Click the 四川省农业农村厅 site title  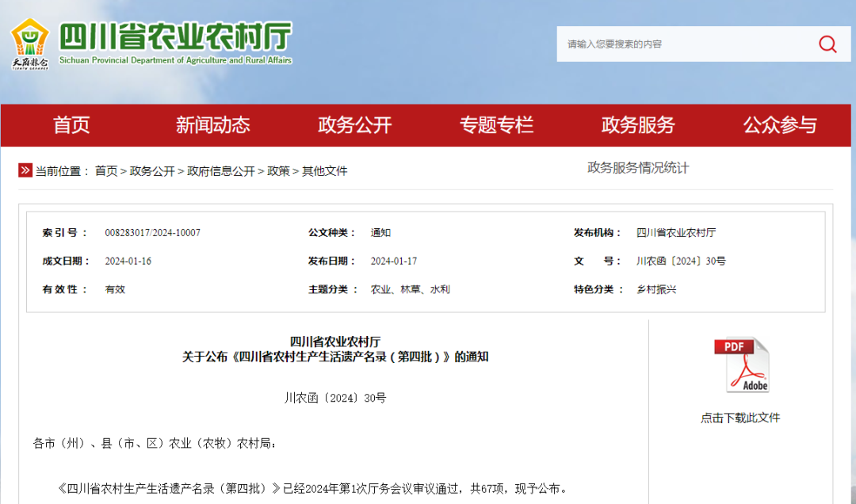[x=176, y=36]
